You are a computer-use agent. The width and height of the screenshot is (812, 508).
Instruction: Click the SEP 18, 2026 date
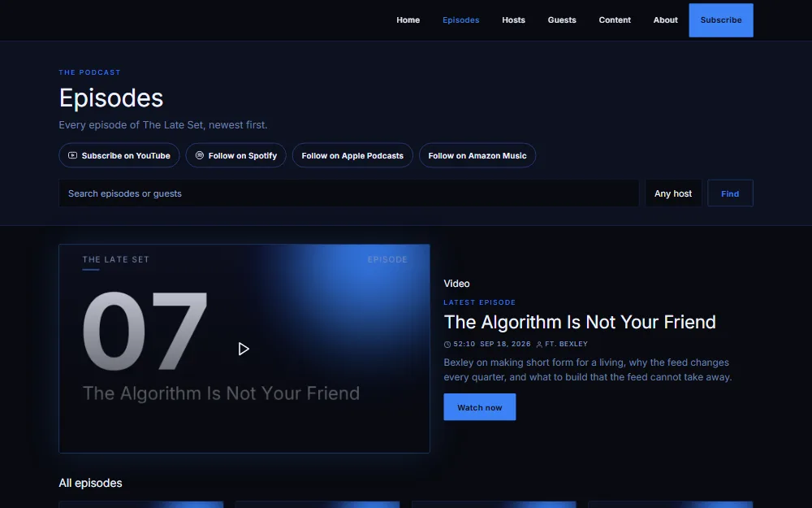(505, 344)
